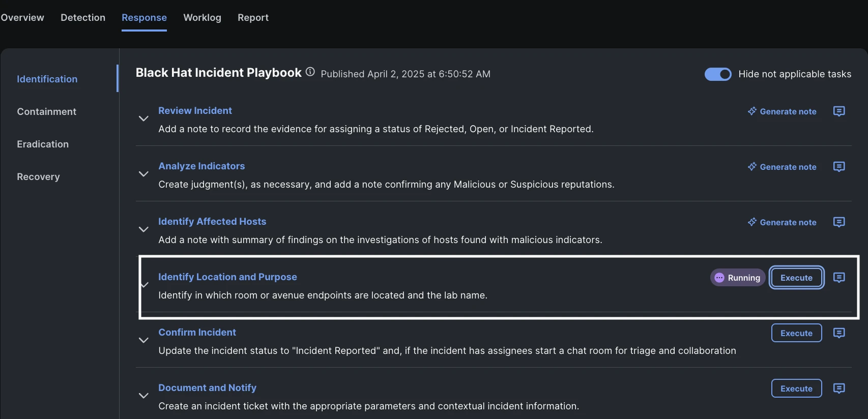The width and height of the screenshot is (868, 419).
Task: Select Recovery phase in sidebar
Action: (38, 177)
